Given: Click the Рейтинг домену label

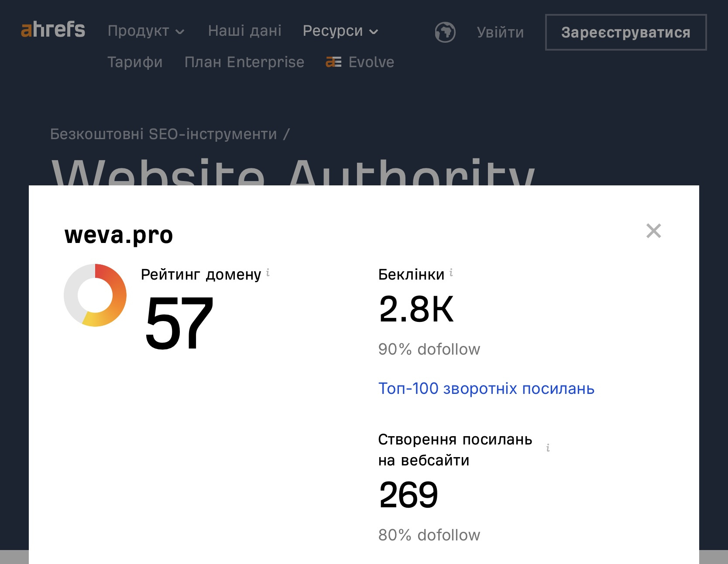Looking at the screenshot, I should point(201,275).
